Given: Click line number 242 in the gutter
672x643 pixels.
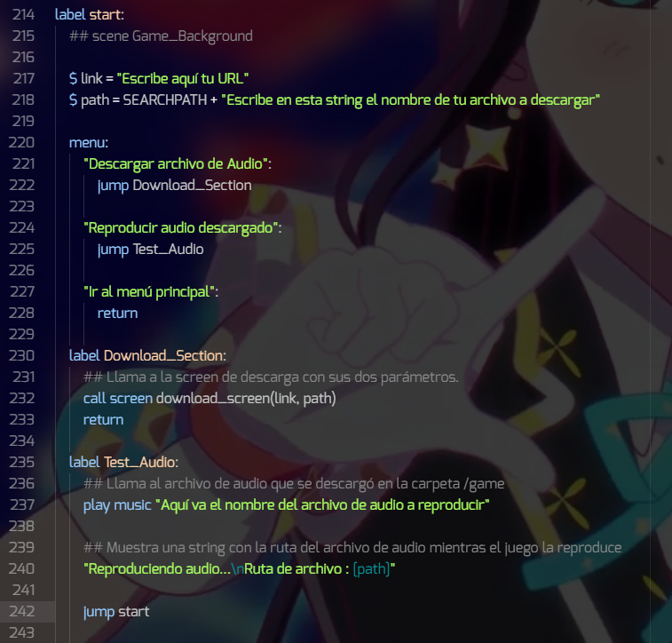Looking at the screenshot, I should [22, 611].
